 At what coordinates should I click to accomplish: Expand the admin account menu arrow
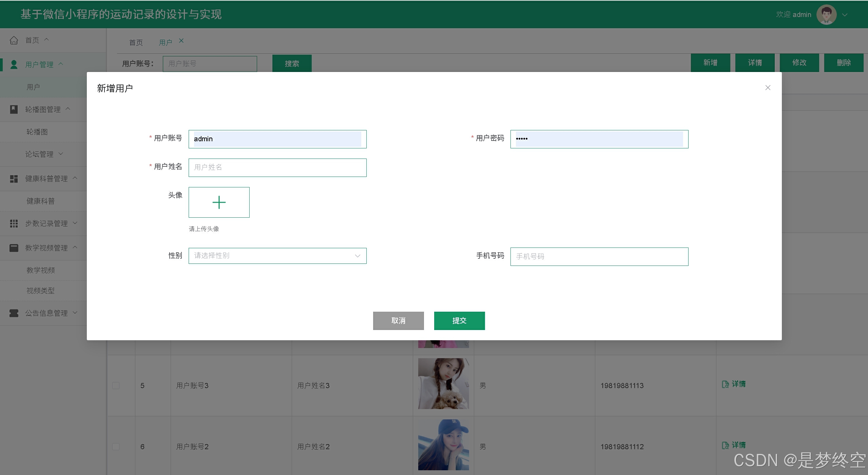pyautogui.click(x=845, y=15)
